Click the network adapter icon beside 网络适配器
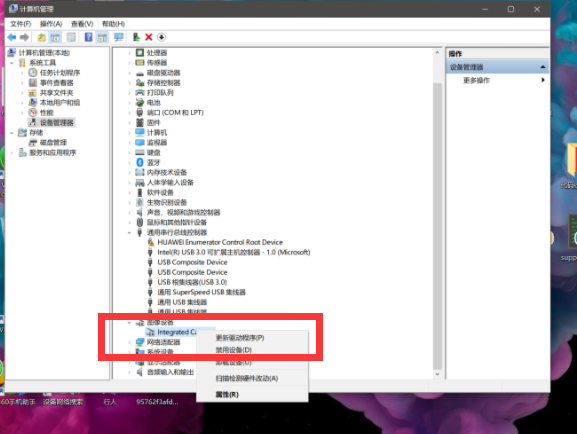The image size is (577, 434). click(x=140, y=342)
